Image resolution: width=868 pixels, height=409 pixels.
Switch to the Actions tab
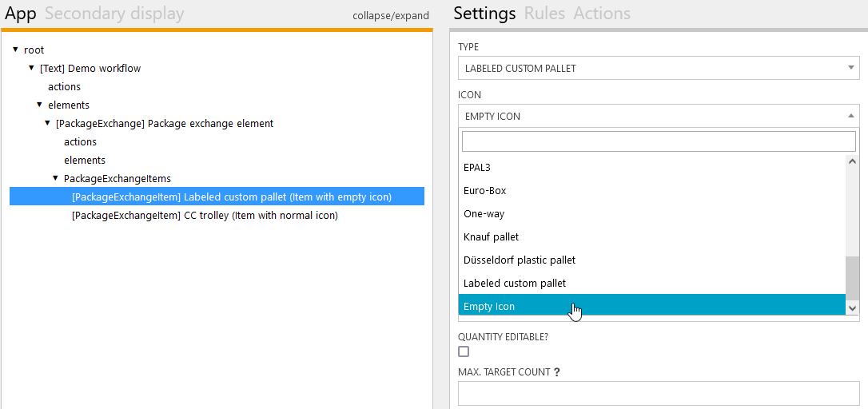[602, 14]
